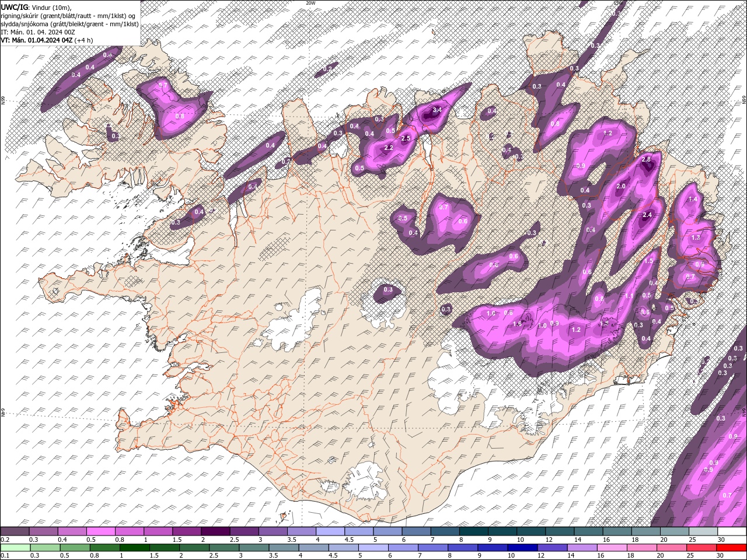Select the dark teal 8 swatch in upper legend
Viewport: 747px width, 560px height.
coord(473,531)
